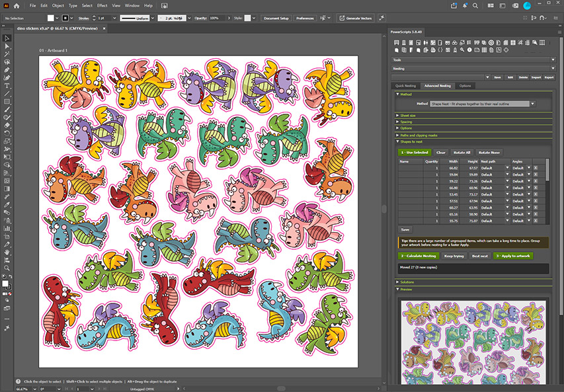Select the Rotate tool

[x=7, y=134]
